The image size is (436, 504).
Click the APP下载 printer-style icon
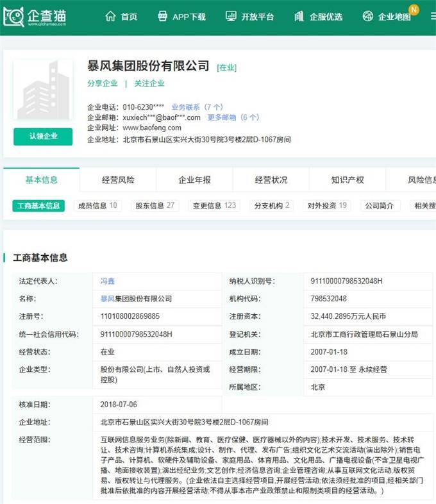pyautogui.click(x=163, y=17)
